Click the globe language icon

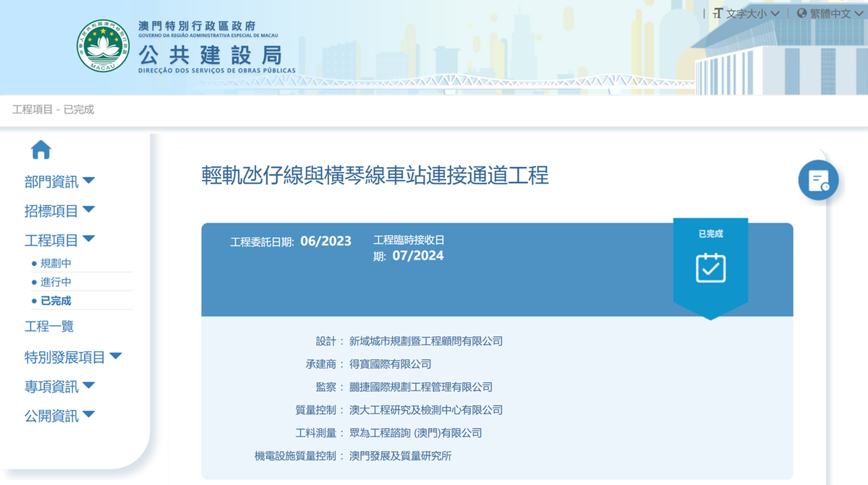pyautogui.click(x=801, y=13)
